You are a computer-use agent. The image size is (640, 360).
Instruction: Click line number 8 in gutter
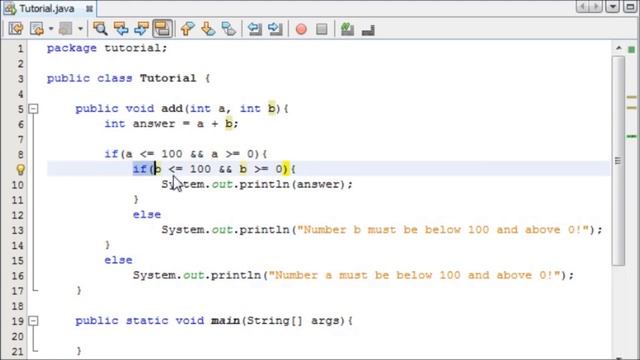20,155
